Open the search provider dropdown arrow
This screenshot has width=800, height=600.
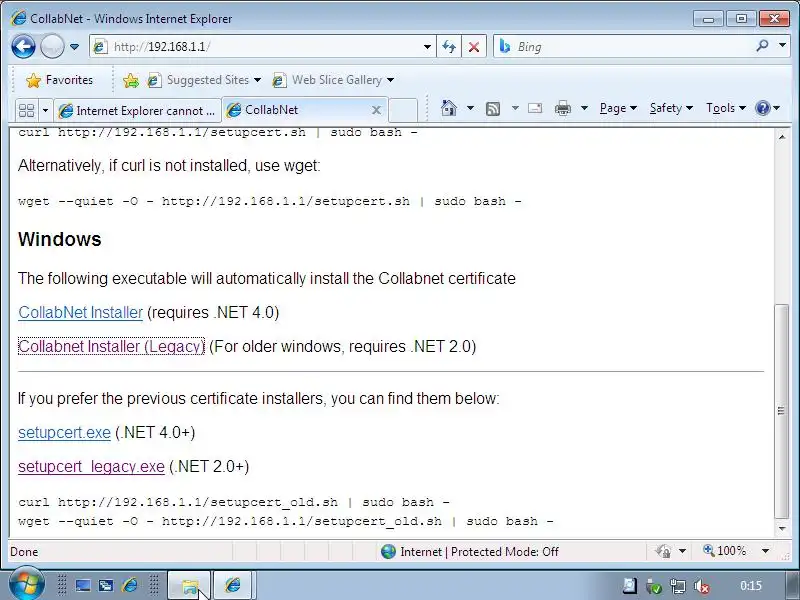coord(783,46)
